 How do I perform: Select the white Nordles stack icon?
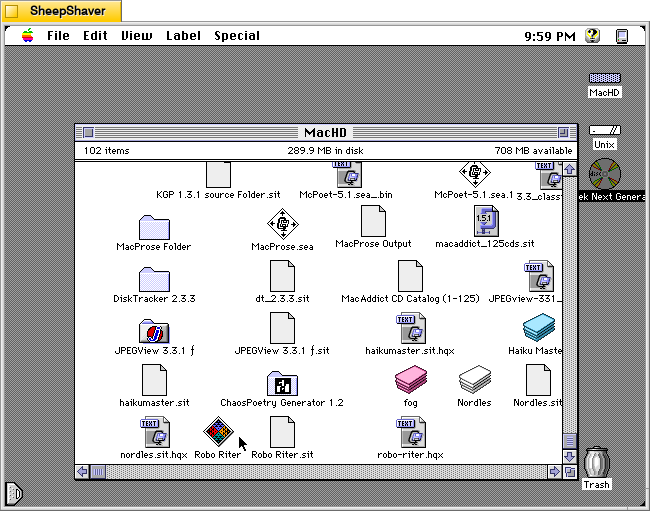(475, 379)
